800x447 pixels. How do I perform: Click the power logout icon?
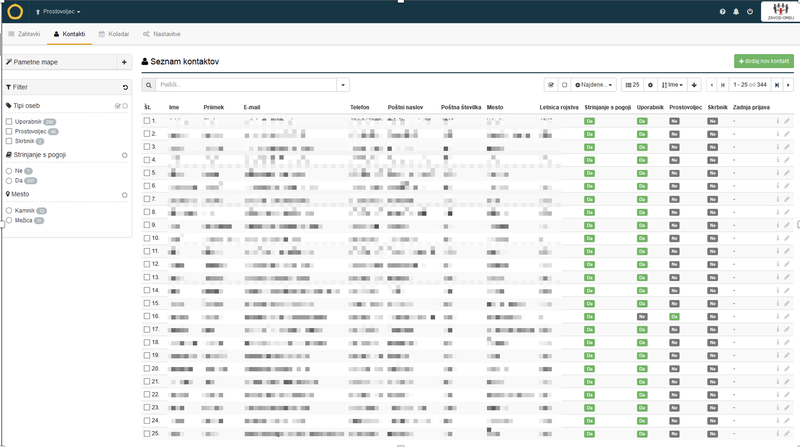click(750, 11)
